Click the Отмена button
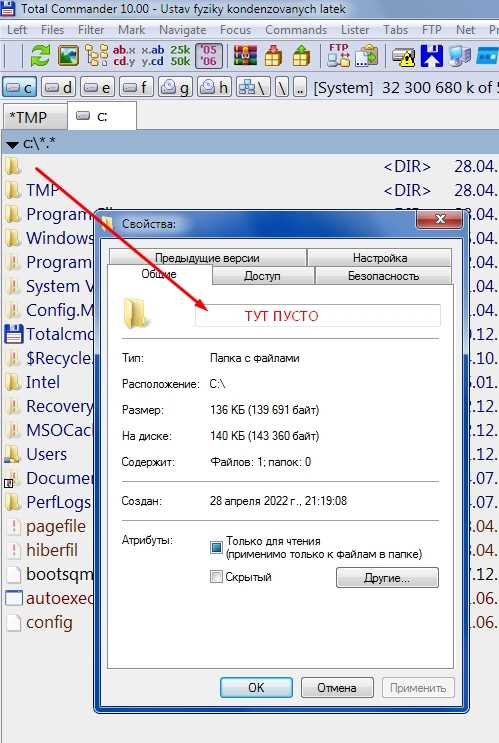 click(x=337, y=687)
